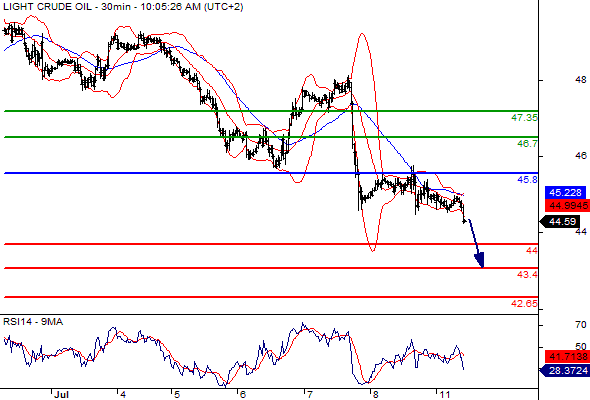Viewport: 590px width, 400px height.
Task: Click the date marker labeled 11
Action: click(x=445, y=394)
